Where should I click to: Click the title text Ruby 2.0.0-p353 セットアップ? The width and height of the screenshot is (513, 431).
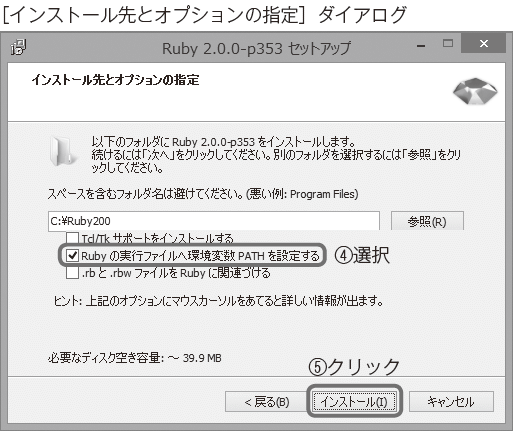pyautogui.click(x=256, y=49)
